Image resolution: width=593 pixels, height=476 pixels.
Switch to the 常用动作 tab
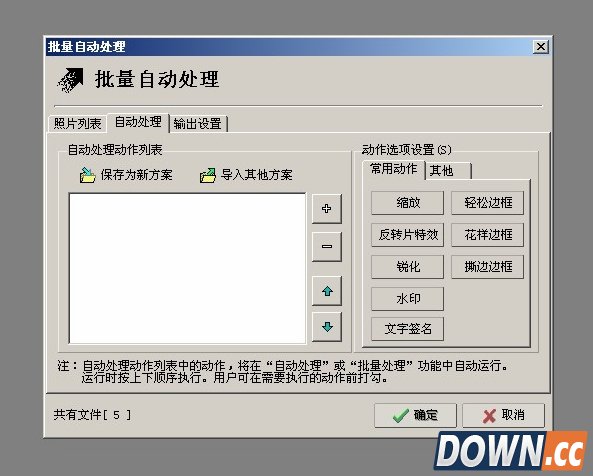pyautogui.click(x=393, y=169)
